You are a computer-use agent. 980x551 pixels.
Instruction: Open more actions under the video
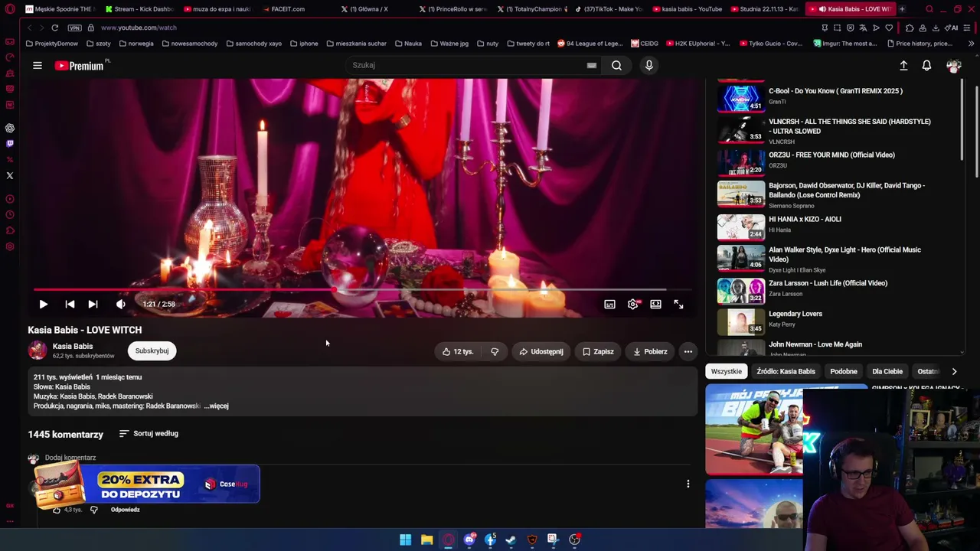click(x=688, y=351)
